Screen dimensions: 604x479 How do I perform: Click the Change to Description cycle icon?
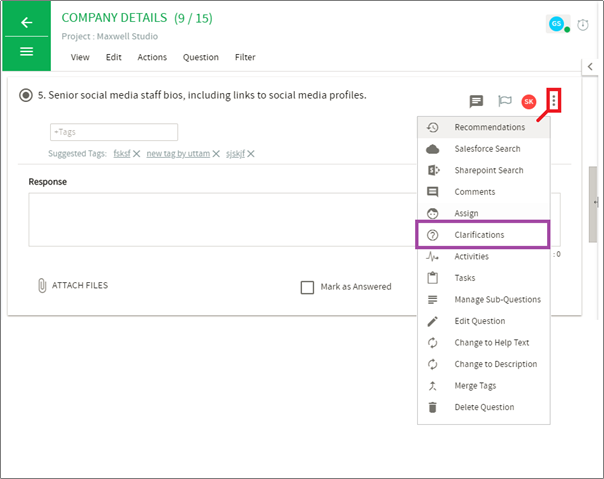(433, 364)
